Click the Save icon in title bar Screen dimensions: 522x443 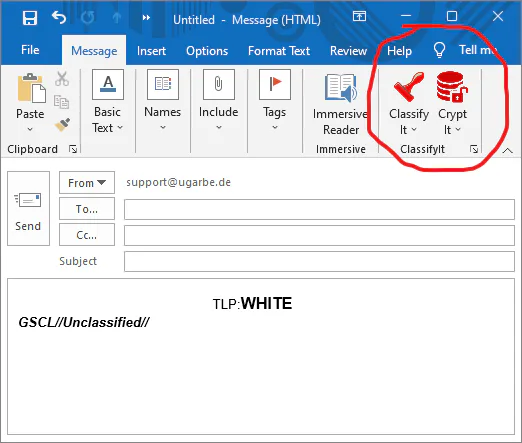click(x=30, y=18)
